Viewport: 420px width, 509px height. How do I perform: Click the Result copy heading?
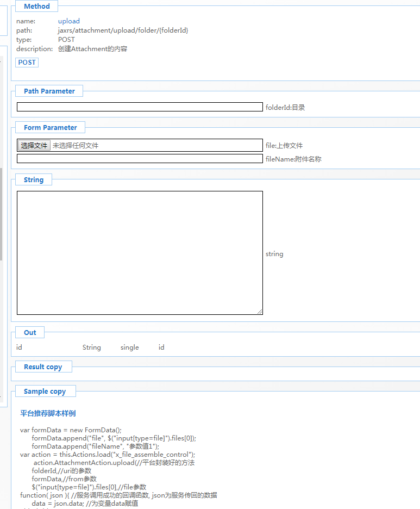tap(43, 367)
